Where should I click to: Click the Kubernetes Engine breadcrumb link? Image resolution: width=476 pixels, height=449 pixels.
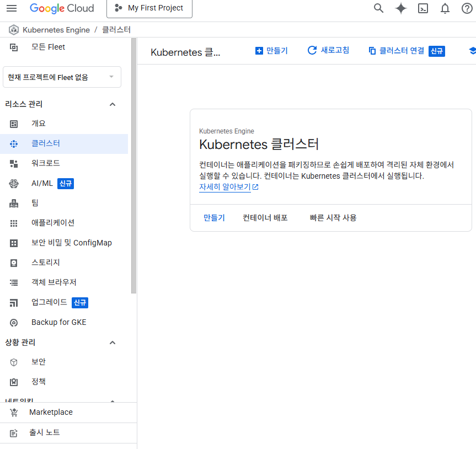(x=56, y=30)
